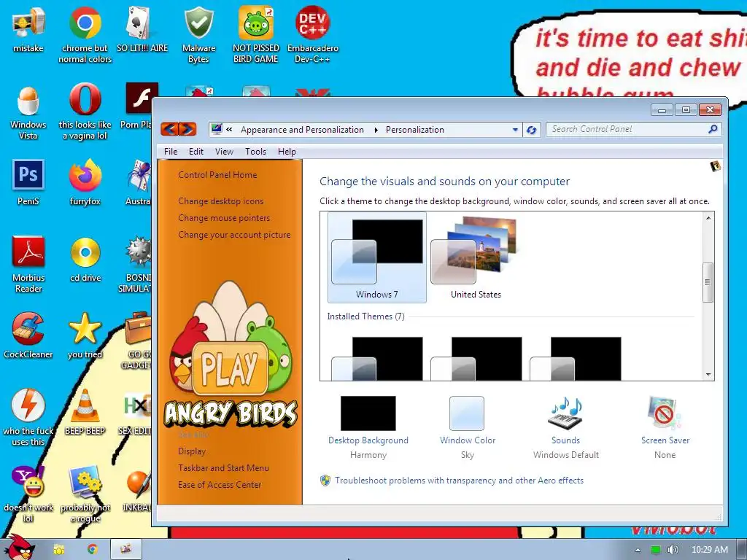Select the 'SO LIT!!! AIRE' solitaire icon
747x560 pixels.
pos(142,29)
